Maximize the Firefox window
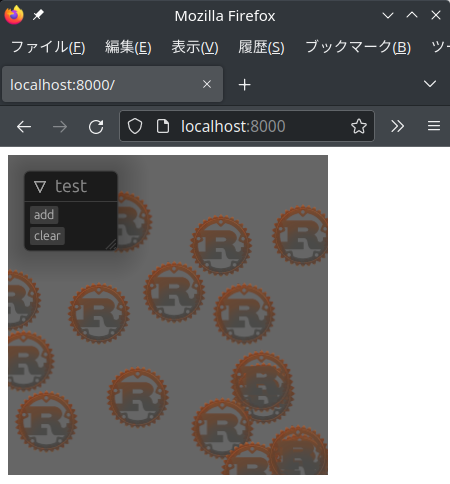The height and width of the screenshot is (484, 450). pyautogui.click(x=412, y=15)
